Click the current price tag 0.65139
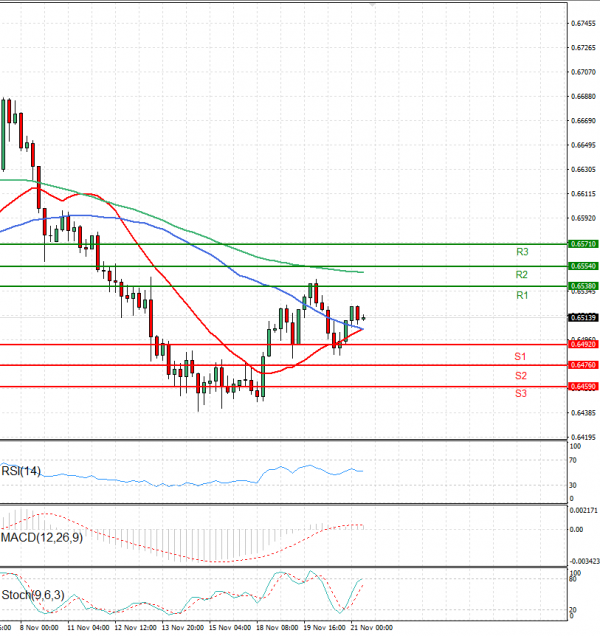The image size is (600, 636). coord(583,317)
